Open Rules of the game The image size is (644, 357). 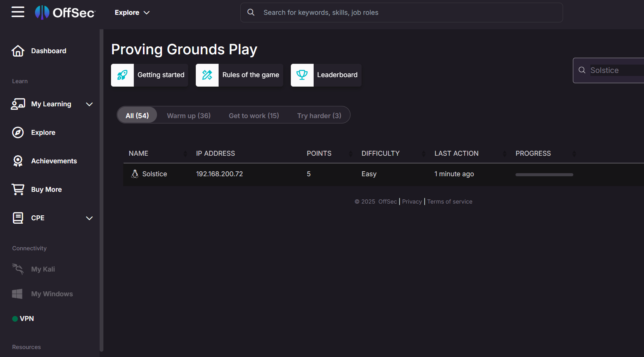tap(240, 75)
